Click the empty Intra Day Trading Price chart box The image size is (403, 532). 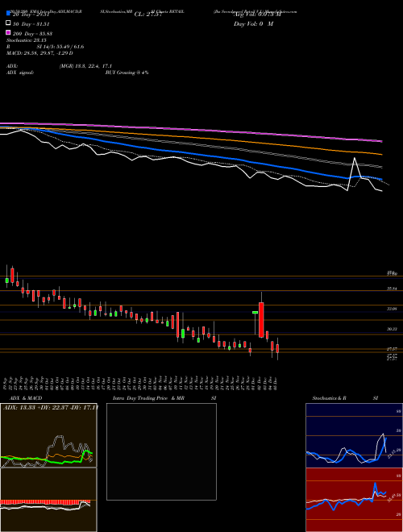tap(161, 451)
